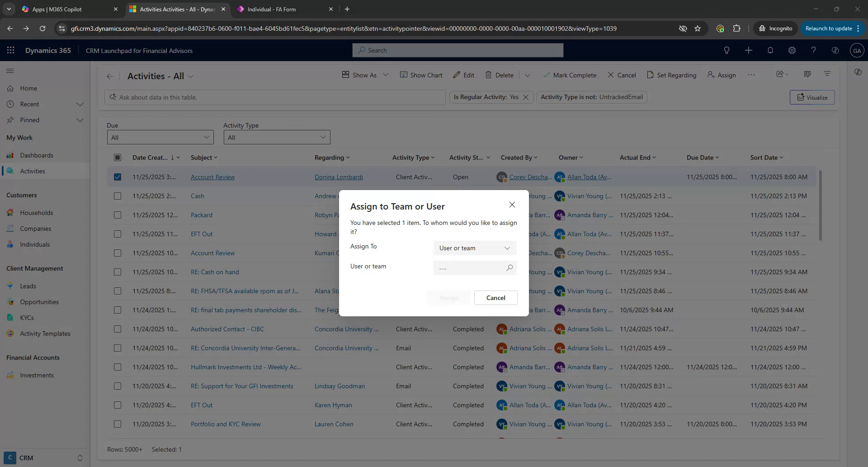Uncheck the Account Review row checkbox
This screenshot has height=467, width=868.
118,177
